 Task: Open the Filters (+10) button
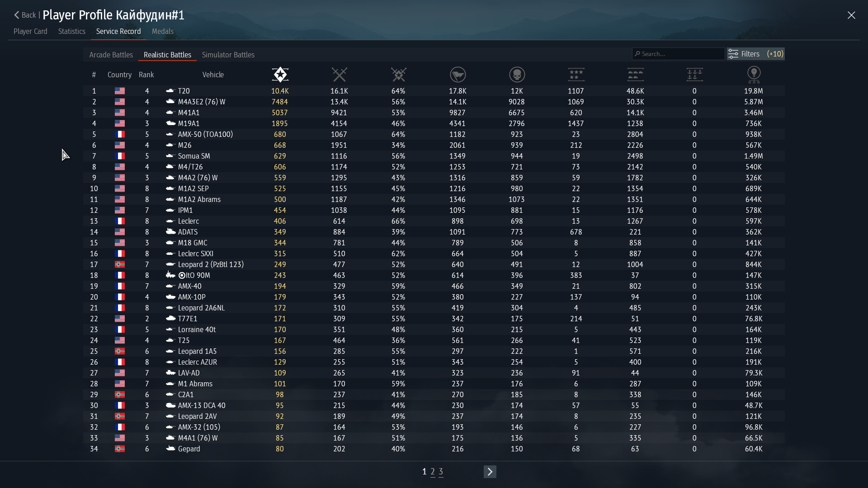click(756, 54)
